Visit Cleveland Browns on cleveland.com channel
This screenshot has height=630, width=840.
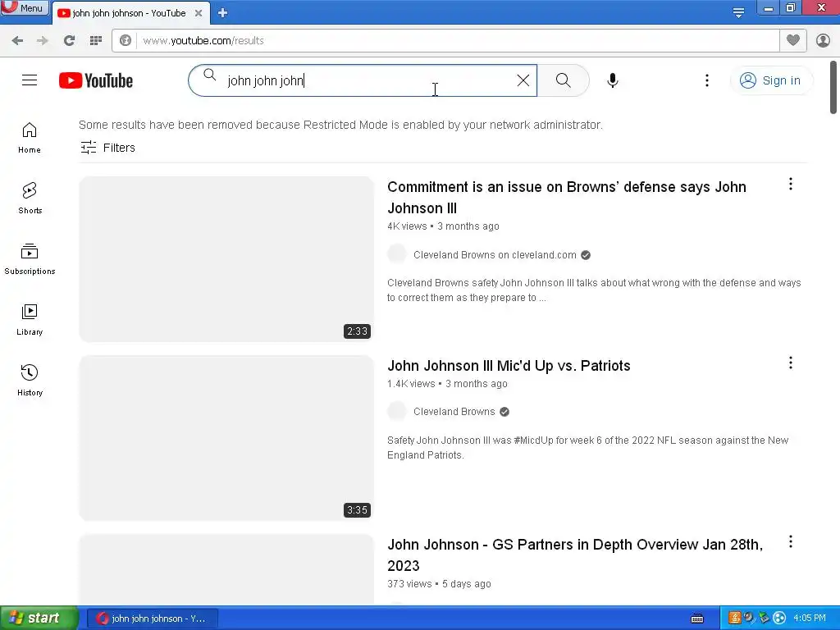pos(495,255)
